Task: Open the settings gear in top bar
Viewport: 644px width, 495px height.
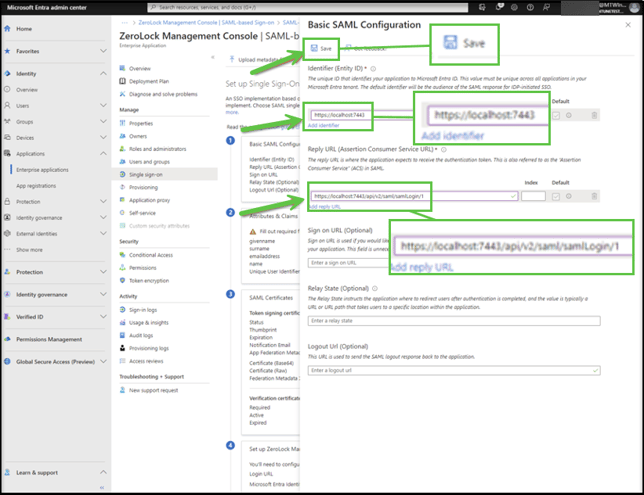Action: point(514,7)
